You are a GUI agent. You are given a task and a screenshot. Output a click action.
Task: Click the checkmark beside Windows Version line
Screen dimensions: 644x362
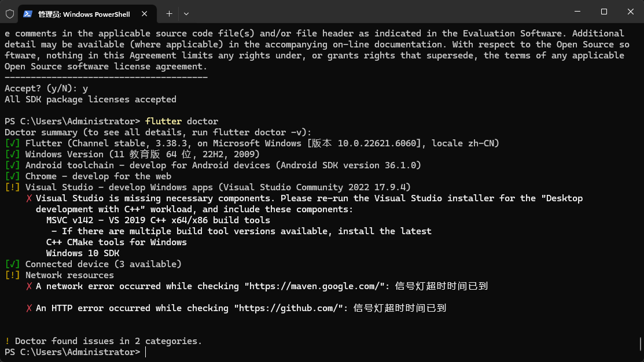[x=12, y=154]
